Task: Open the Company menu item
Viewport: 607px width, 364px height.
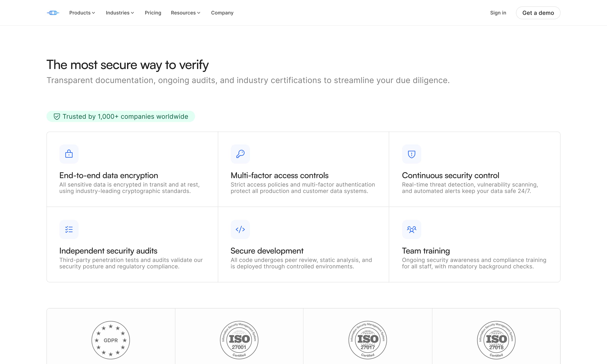Action: (x=222, y=13)
